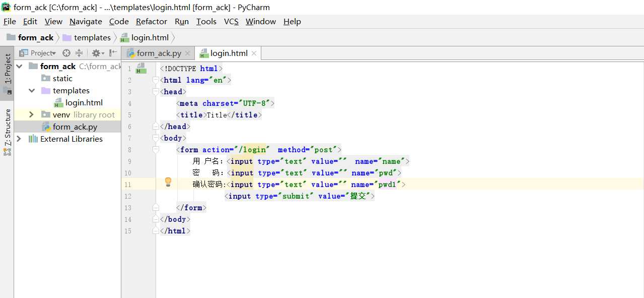Click form_ack folder icon in breadcrumb bar
The width and height of the screenshot is (644, 298).
coord(11,37)
